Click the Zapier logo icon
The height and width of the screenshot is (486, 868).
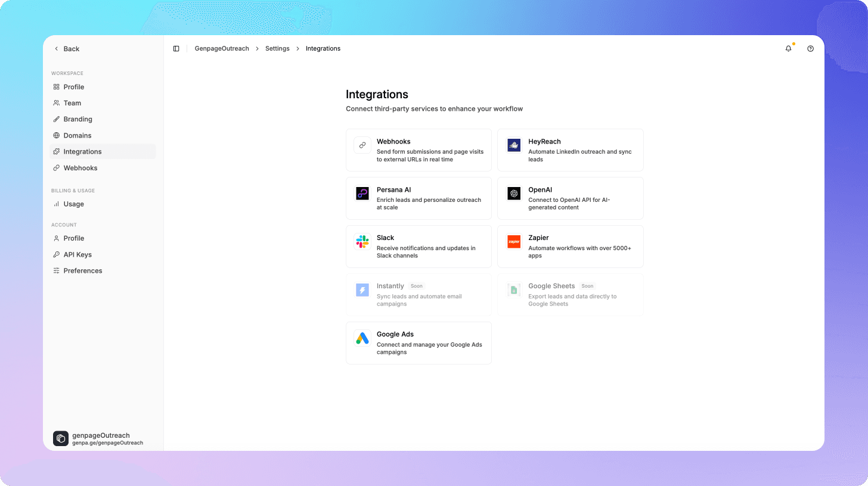(x=514, y=242)
